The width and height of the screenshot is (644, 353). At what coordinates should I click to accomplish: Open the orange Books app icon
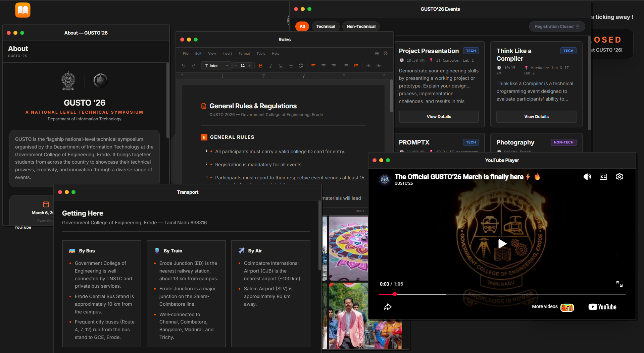click(x=23, y=10)
